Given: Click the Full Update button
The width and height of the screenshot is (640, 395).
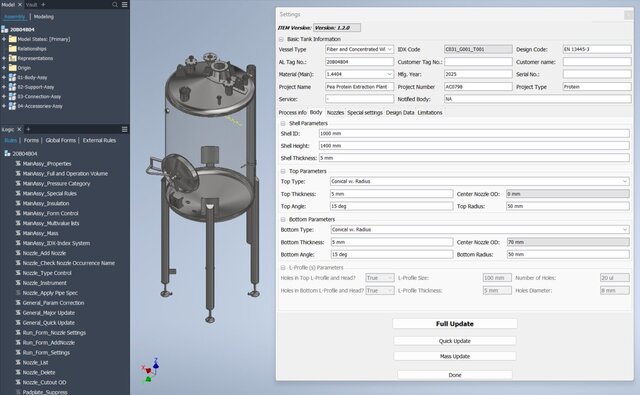Looking at the screenshot, I should [455, 324].
